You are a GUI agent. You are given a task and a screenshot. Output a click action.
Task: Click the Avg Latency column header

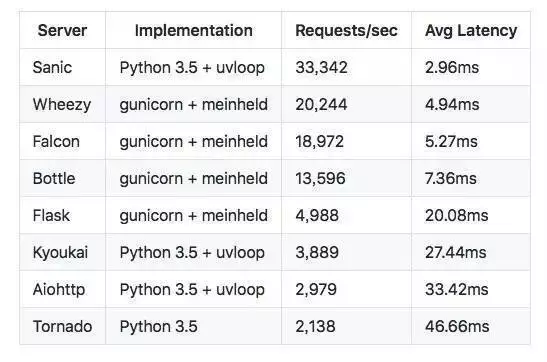(x=471, y=31)
